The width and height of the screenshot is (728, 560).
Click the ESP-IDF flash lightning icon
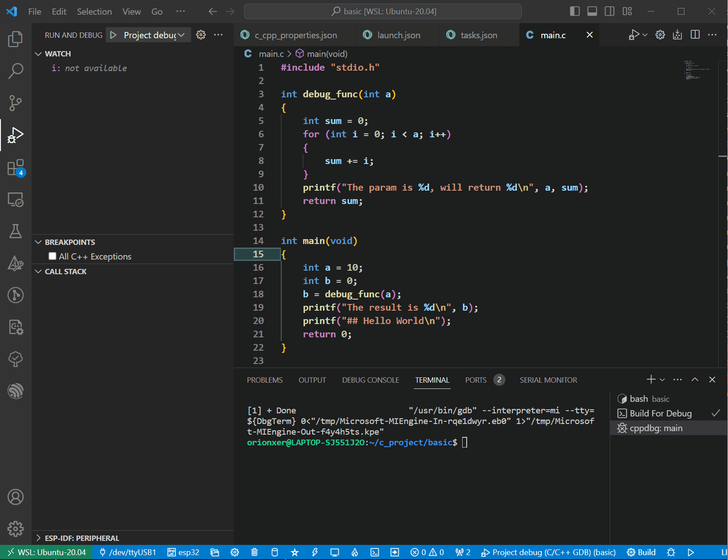click(315, 552)
